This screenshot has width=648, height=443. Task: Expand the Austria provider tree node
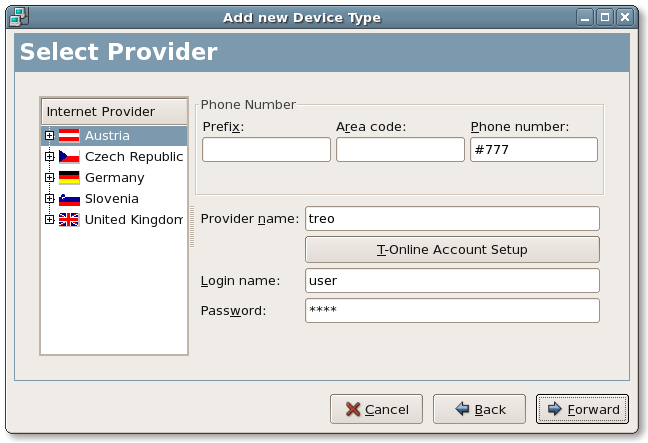coord(50,136)
